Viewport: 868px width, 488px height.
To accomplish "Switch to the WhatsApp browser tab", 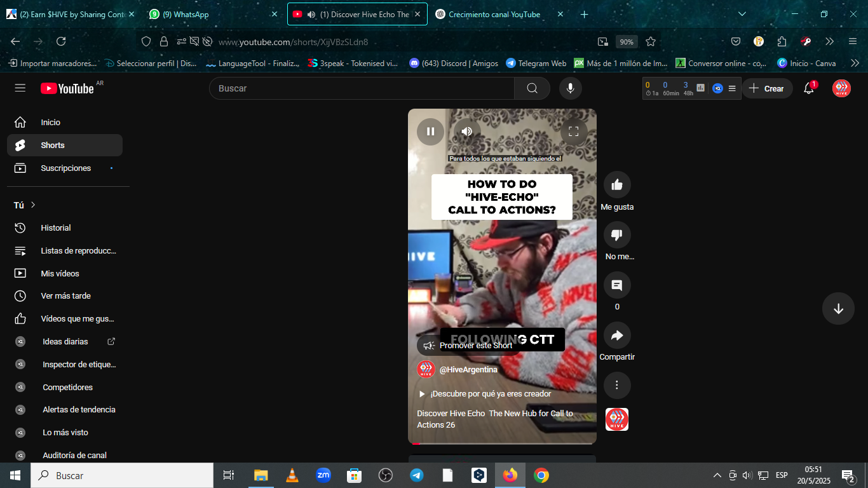I will tap(213, 14).
